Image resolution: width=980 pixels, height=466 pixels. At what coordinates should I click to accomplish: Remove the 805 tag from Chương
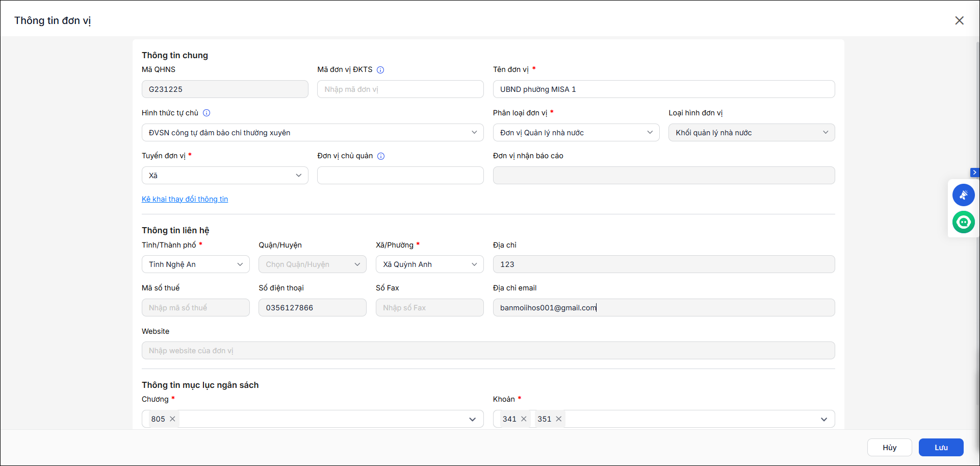click(x=173, y=419)
